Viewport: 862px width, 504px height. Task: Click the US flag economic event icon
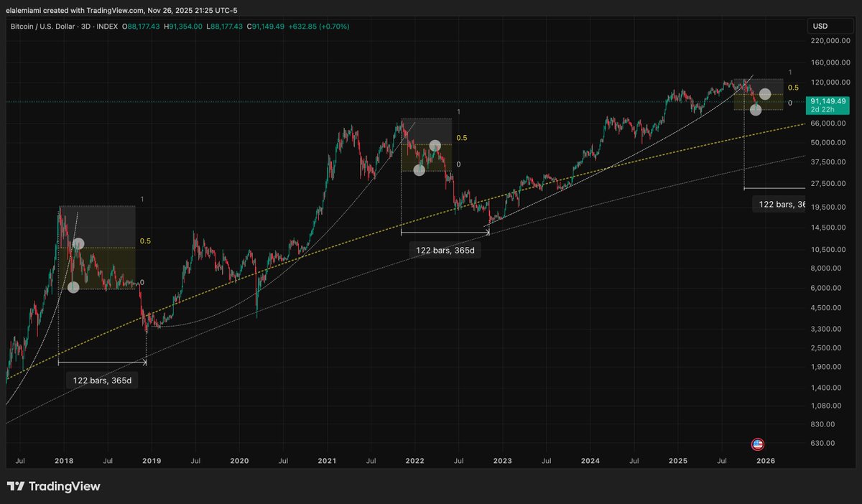pyautogui.click(x=757, y=444)
